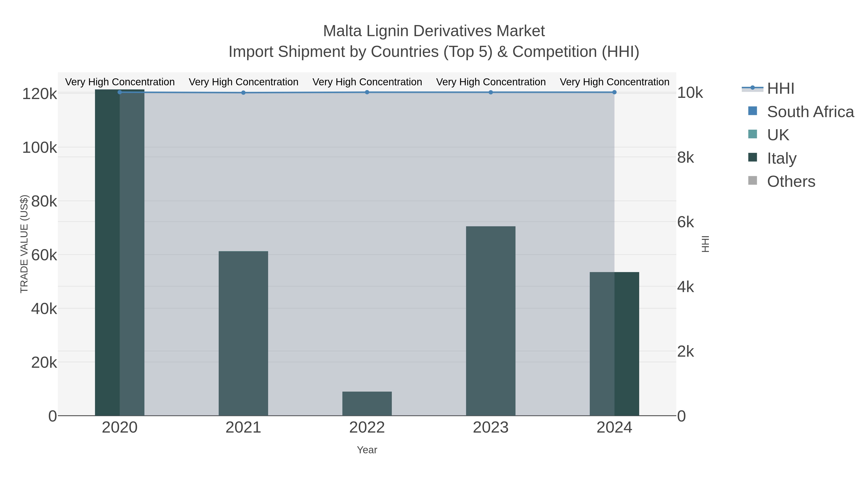Click Very High Concentration label above 2020
Viewport: 868px width, 488px height.
point(120,82)
